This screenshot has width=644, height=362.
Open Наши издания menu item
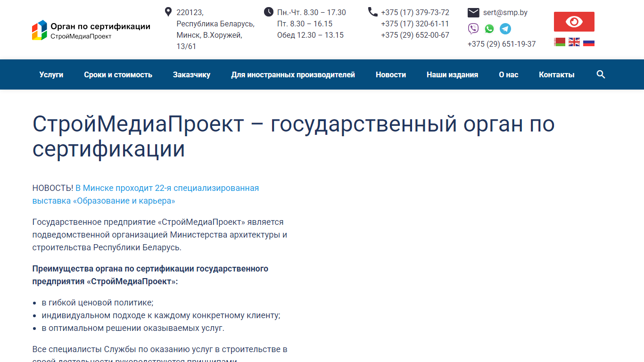pyautogui.click(x=453, y=74)
